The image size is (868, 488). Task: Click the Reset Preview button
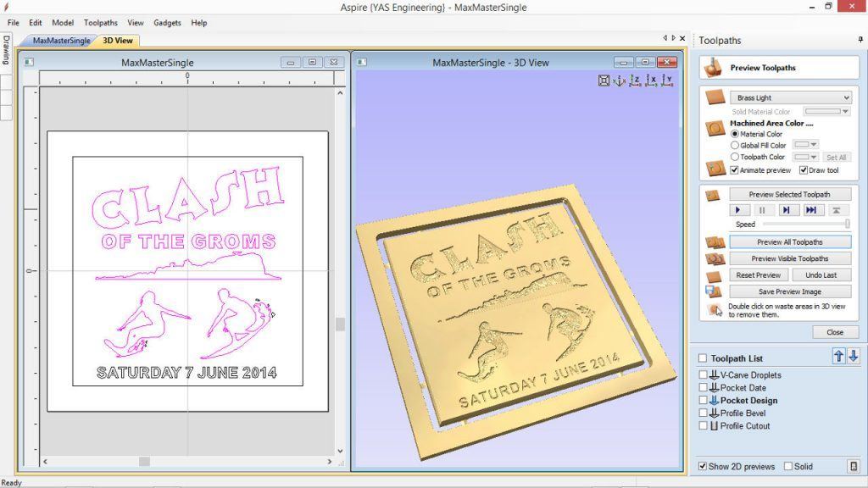click(758, 275)
